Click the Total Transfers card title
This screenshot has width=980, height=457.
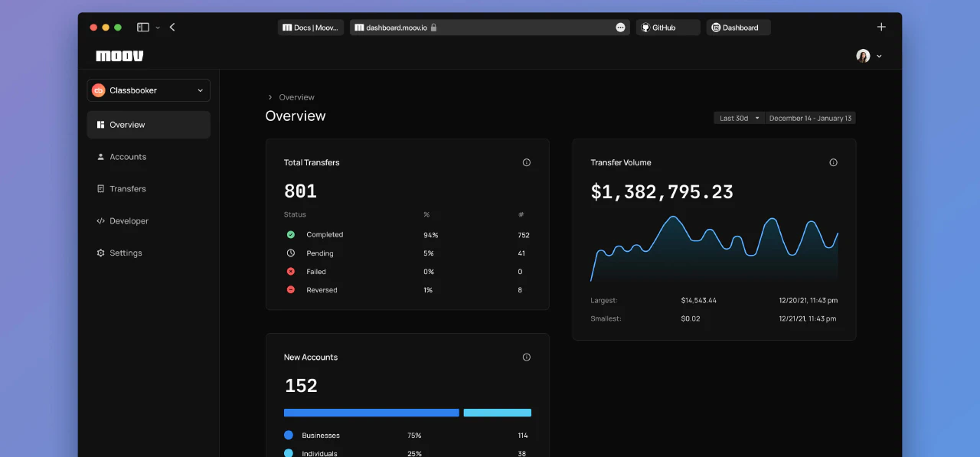coord(312,162)
